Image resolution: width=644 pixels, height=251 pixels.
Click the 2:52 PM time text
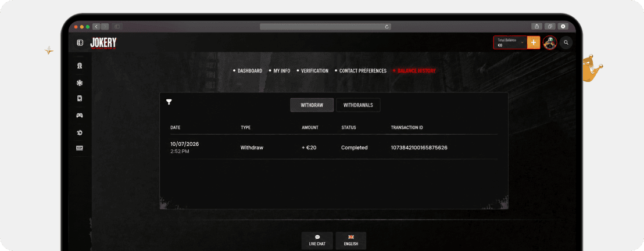click(180, 152)
